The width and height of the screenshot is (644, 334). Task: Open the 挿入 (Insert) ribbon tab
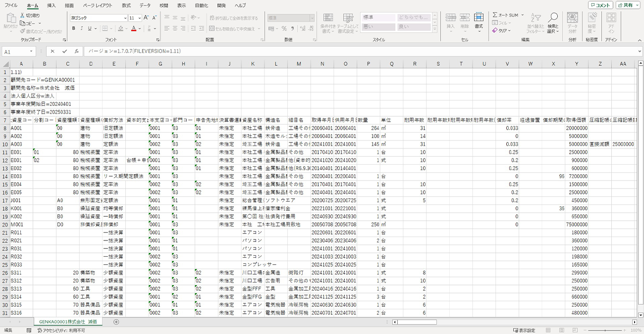[x=52, y=5]
